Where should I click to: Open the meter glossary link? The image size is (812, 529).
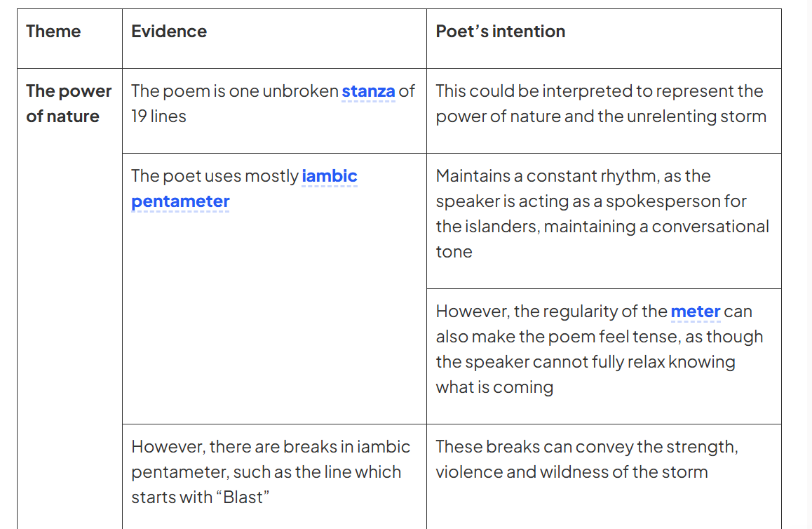click(x=696, y=312)
